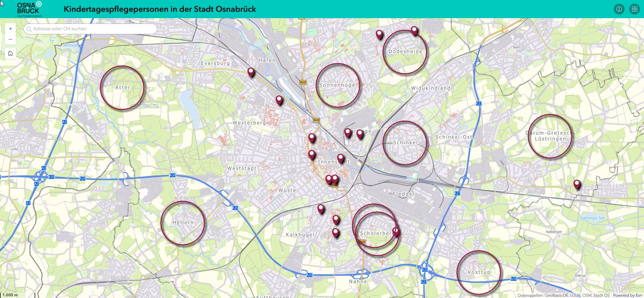Image resolution: width=644 pixels, height=298 pixels.
Task: Select pin on Schölerberg circle's right edge
Action: pyautogui.click(x=395, y=231)
